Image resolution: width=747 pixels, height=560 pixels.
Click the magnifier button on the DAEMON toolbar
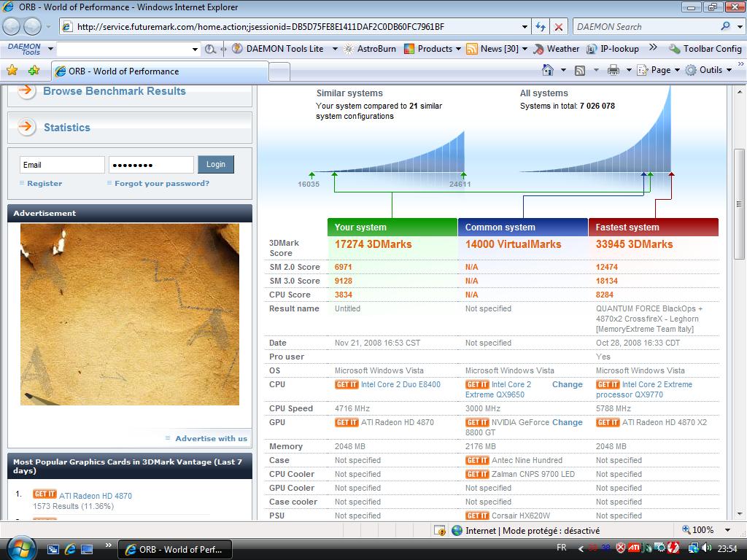click(210, 49)
